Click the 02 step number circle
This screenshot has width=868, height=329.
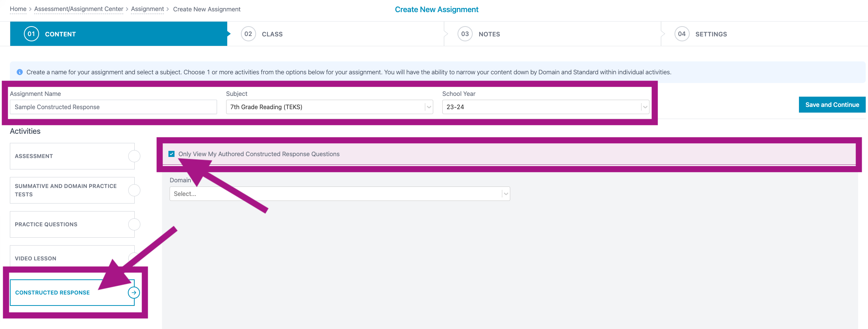click(x=248, y=34)
